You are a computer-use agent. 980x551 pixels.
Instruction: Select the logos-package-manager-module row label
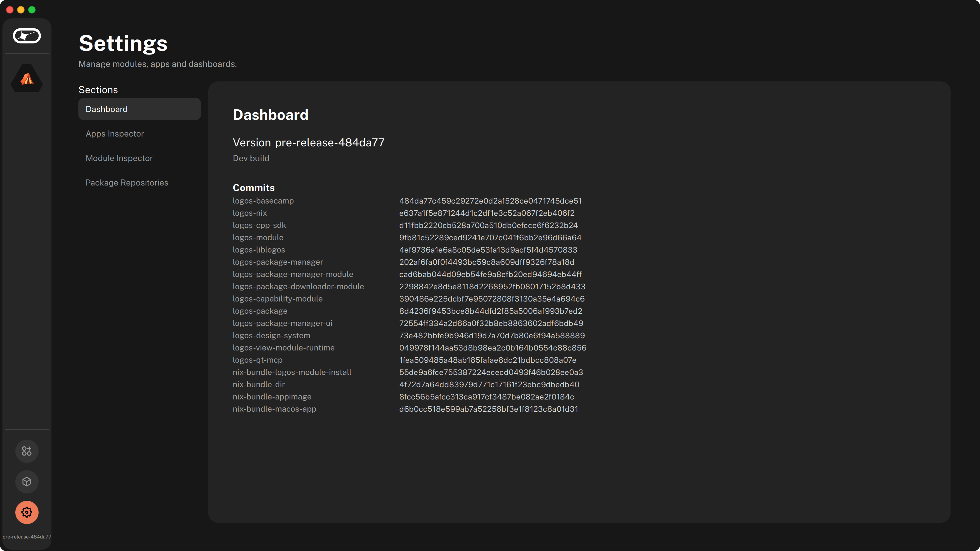click(293, 274)
